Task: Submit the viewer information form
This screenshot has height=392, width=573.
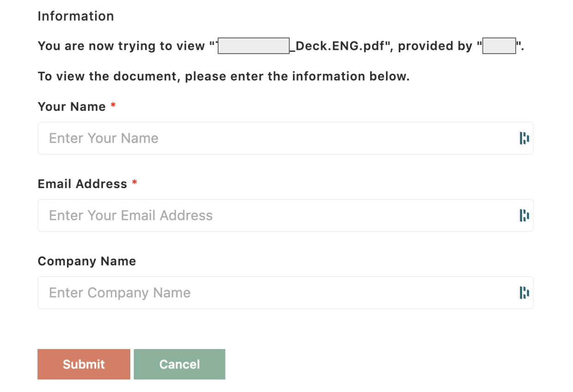Action: pos(84,364)
